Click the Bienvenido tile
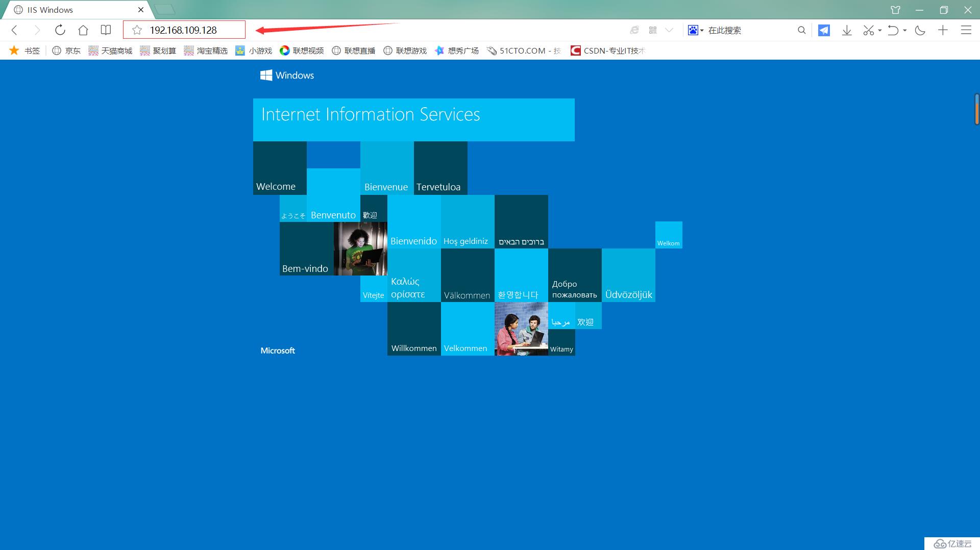Screen dimensions: 980x550 [414, 221]
